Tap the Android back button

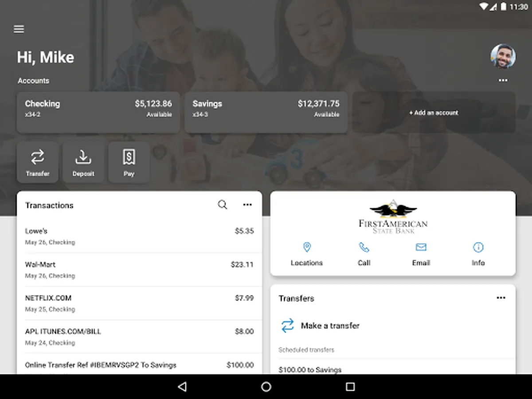[182, 387]
